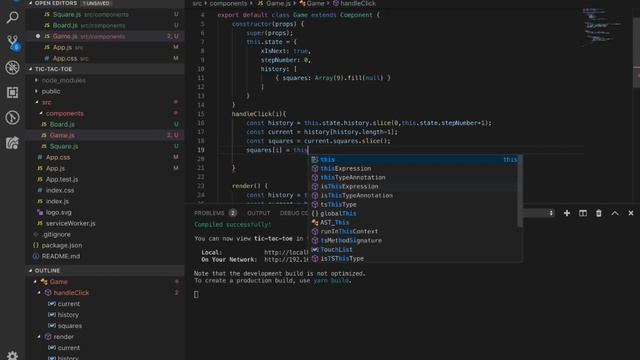This screenshot has height=360, width=640.
Task: Kill terminal with the trash icon
Action: pyautogui.click(x=598, y=213)
